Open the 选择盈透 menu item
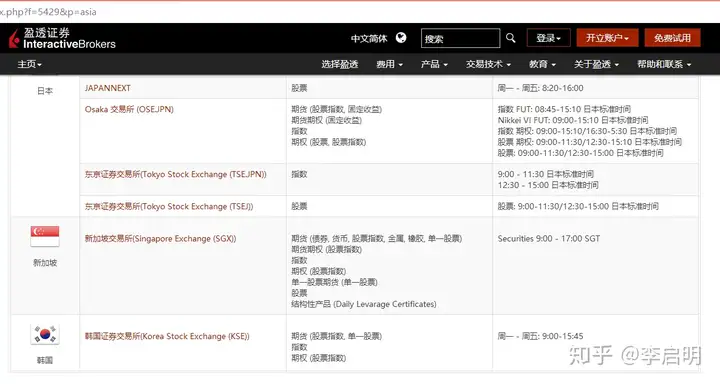 tap(339, 64)
